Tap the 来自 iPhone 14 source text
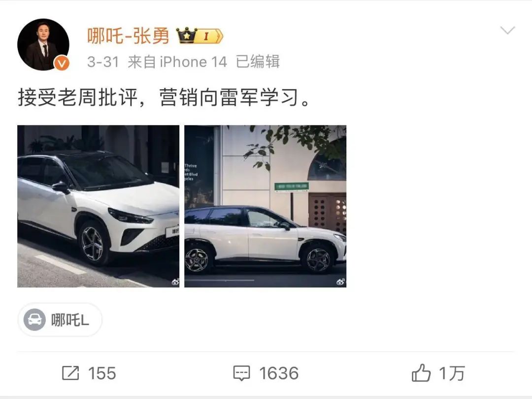This screenshot has height=399, width=532. click(x=177, y=62)
